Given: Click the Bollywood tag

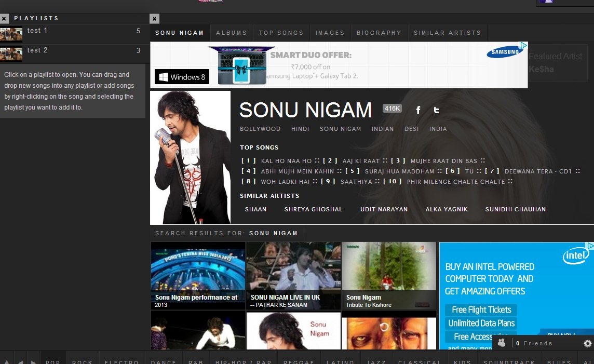Looking at the screenshot, I should (260, 129).
